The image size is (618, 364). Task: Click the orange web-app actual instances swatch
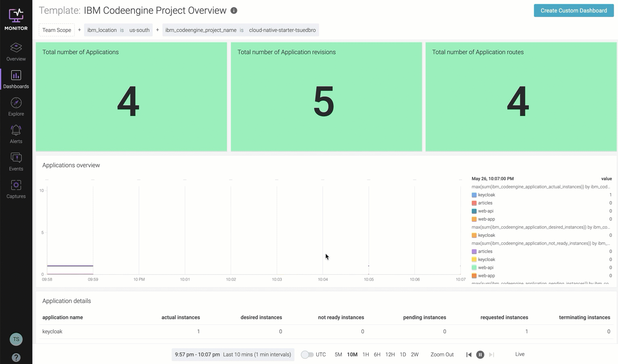[x=474, y=219]
